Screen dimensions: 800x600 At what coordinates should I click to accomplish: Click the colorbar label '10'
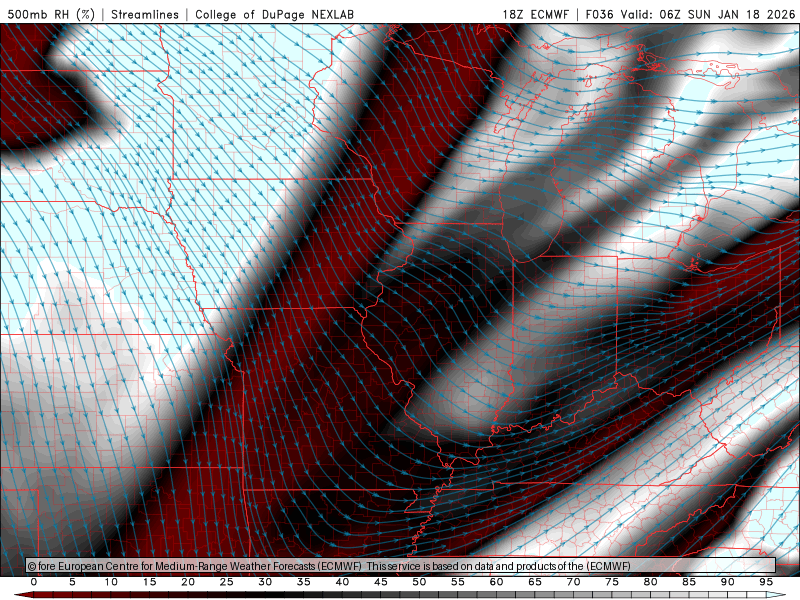[111, 582]
